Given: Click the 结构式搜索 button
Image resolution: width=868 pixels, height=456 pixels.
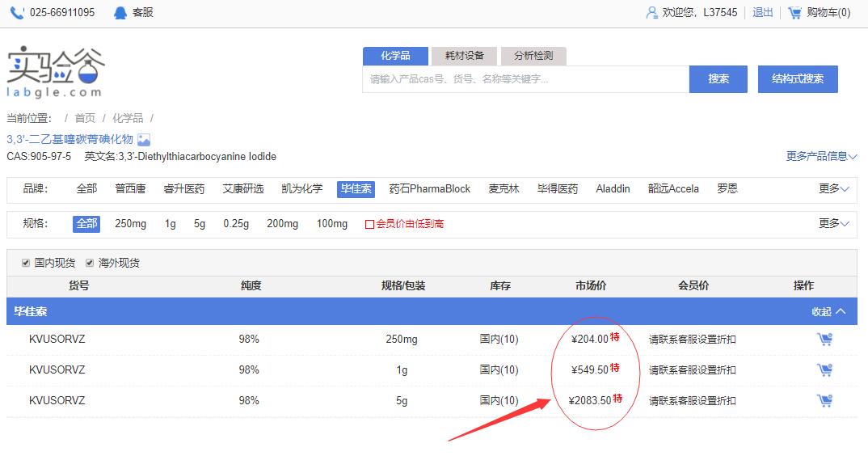Looking at the screenshot, I should tap(798, 78).
